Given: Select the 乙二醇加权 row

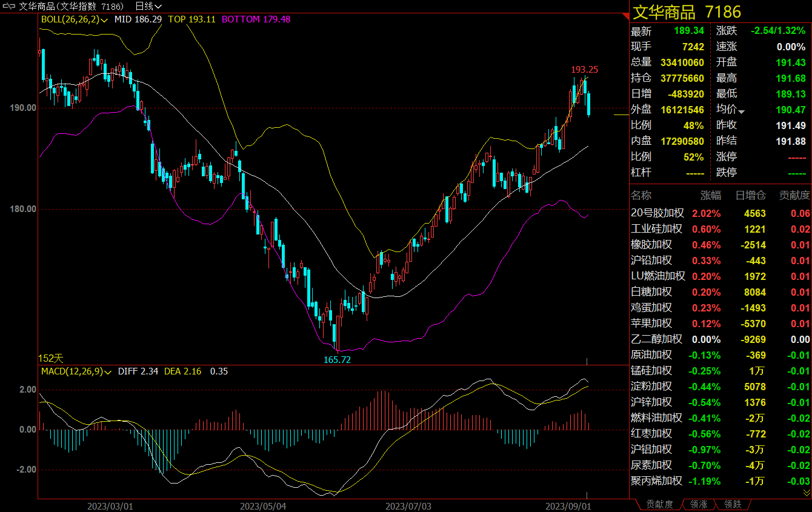Looking at the screenshot, I should coord(720,339).
